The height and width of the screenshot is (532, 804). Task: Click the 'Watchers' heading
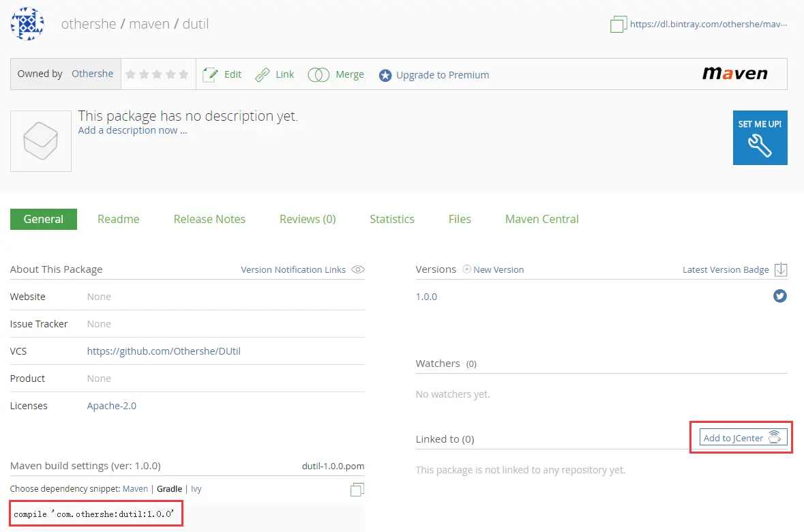(x=438, y=364)
